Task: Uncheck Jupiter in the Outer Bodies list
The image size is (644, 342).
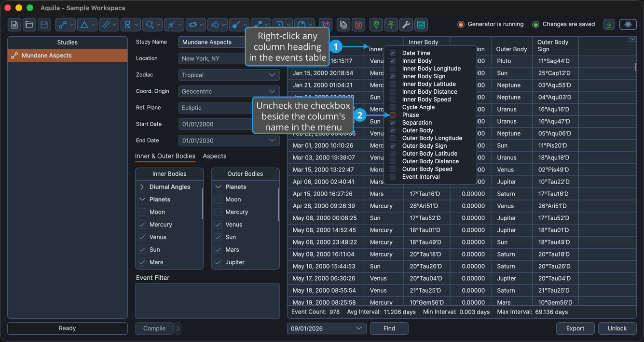Action: (218, 262)
